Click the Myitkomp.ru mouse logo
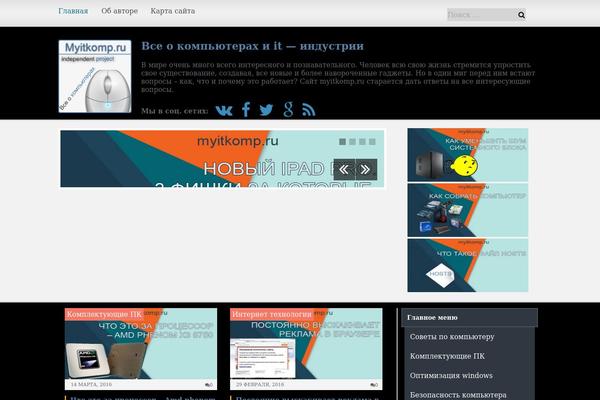This screenshot has height=400, width=600. click(x=95, y=76)
